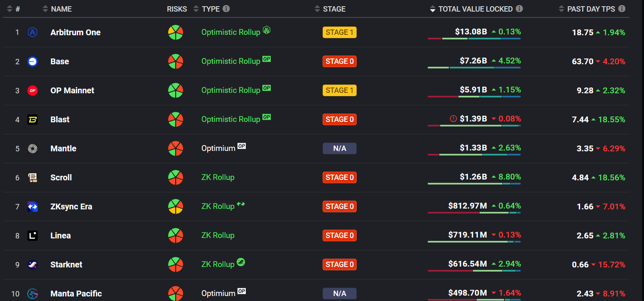The height and width of the screenshot is (301, 644).
Task: Click OP Mainnet's STAGE 1 badge
Action: (x=339, y=90)
